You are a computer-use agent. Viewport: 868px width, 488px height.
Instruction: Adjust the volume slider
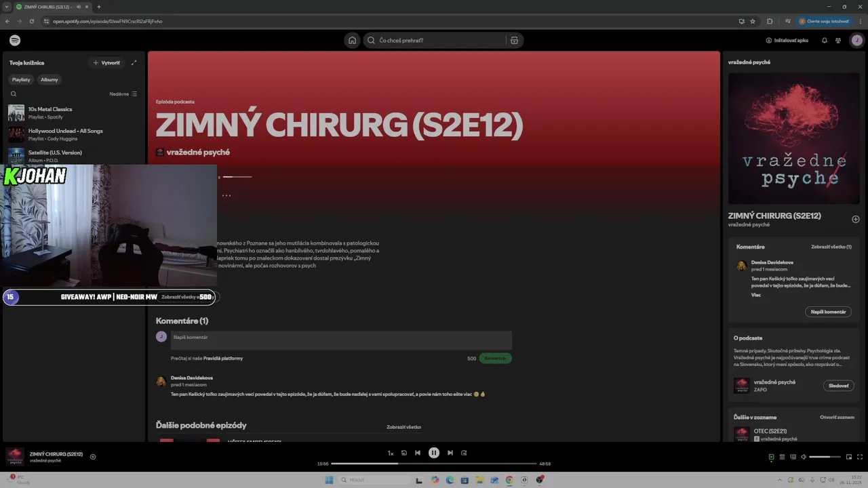825,457
